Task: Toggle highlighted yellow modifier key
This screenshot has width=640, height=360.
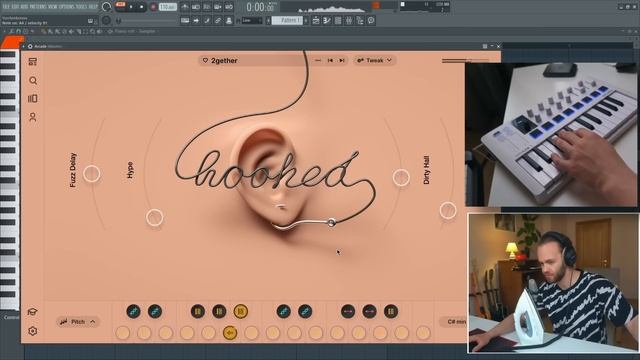Action: [x=240, y=311]
